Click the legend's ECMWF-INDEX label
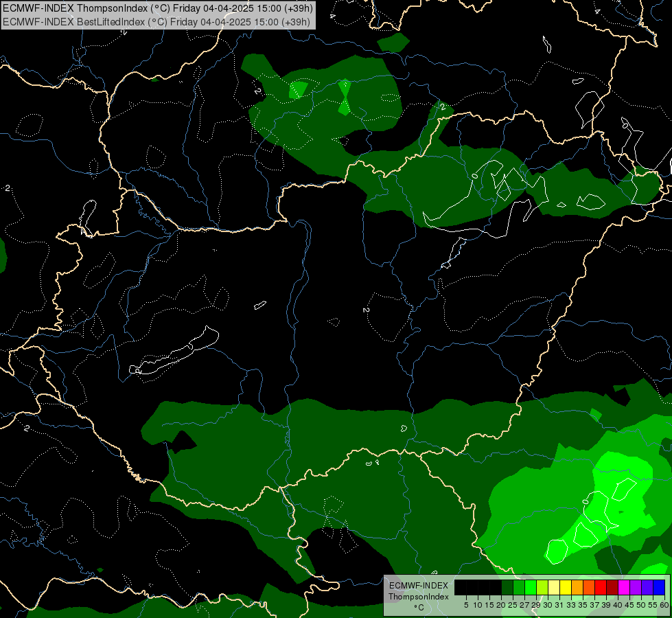Viewport: 672px width, 618px height. (418, 586)
